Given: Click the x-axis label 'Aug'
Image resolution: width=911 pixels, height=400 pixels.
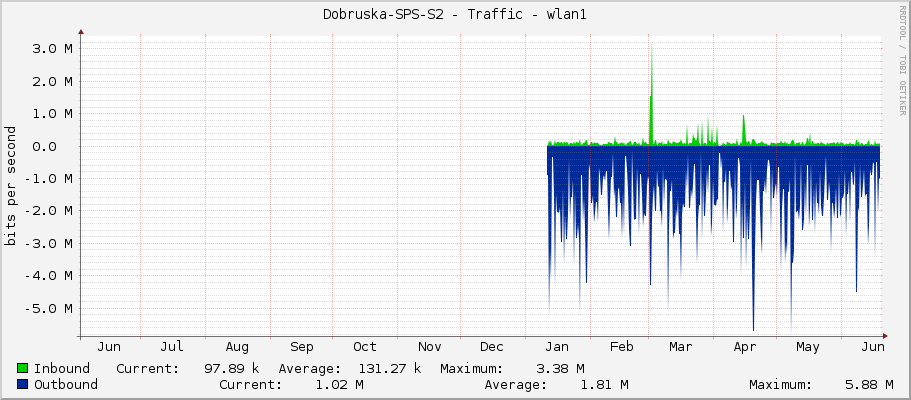Looking at the screenshot, I should pos(237,347).
